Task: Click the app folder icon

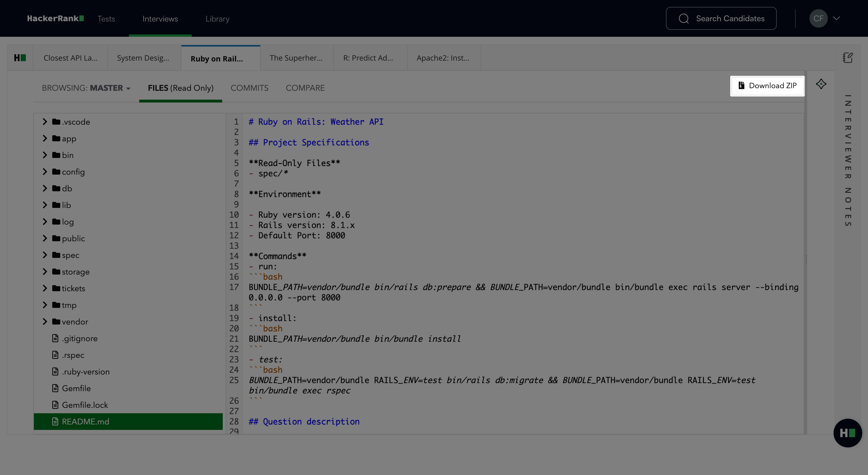Action: click(56, 138)
